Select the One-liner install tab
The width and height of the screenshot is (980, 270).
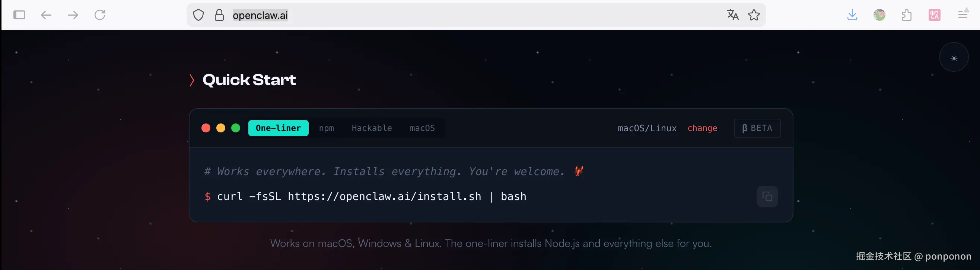point(278,128)
